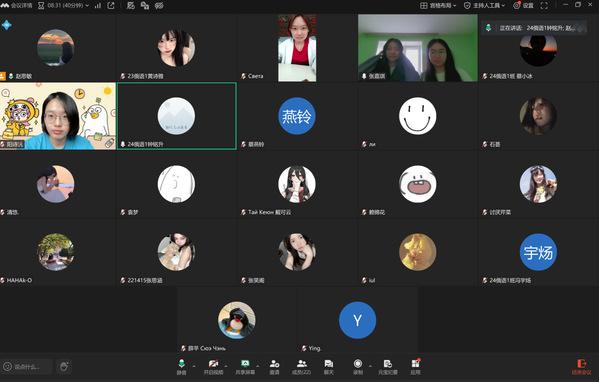Focus the 说点什么 message input field
The image size is (599, 382).
point(27,367)
